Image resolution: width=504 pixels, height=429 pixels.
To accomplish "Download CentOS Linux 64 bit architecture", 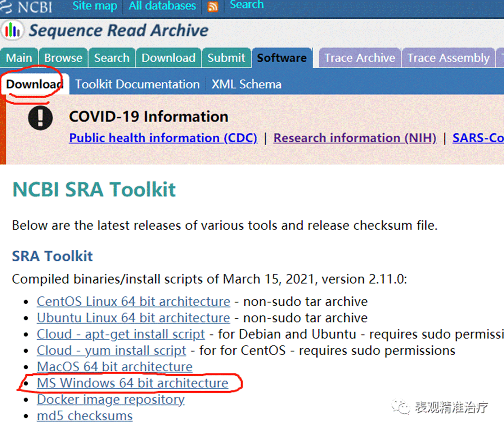I will coord(133,301).
